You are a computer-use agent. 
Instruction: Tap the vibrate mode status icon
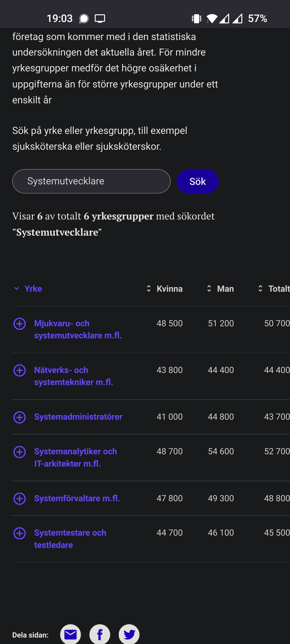click(x=197, y=19)
